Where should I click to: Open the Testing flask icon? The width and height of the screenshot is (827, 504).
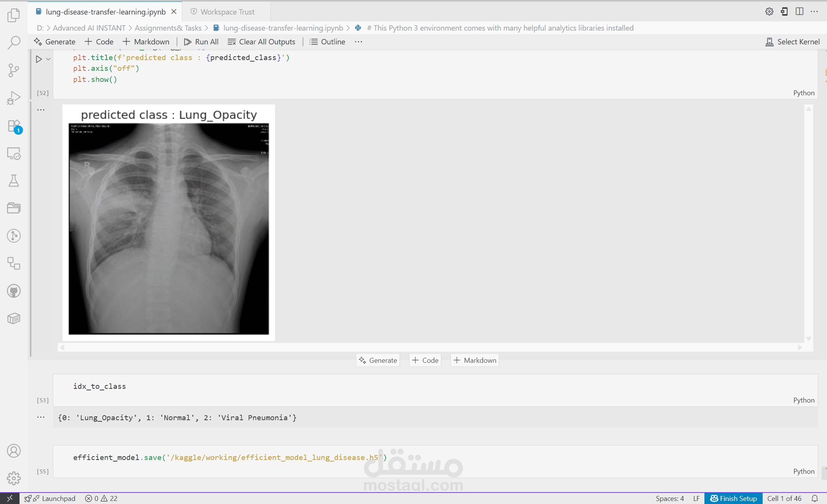pos(14,181)
